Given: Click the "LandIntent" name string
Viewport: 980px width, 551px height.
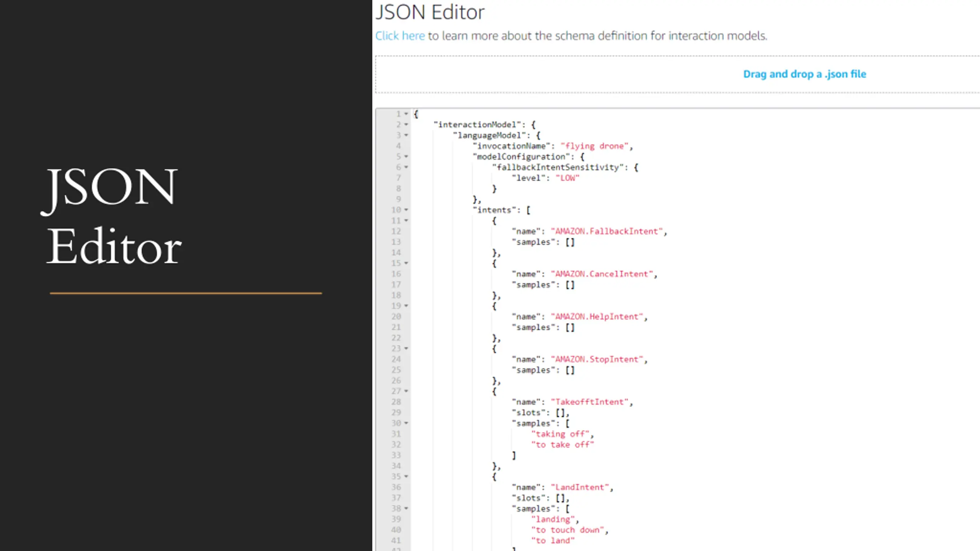Looking at the screenshot, I should coord(580,487).
